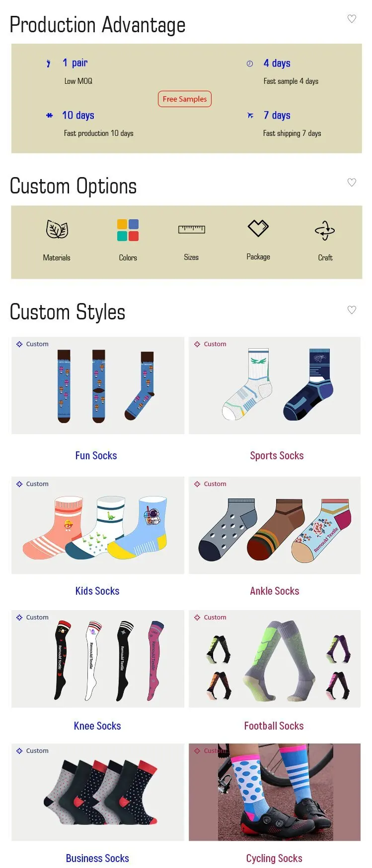Image resolution: width=372 pixels, height=868 pixels.
Task: Click the Materials leaf icon
Action: [57, 229]
